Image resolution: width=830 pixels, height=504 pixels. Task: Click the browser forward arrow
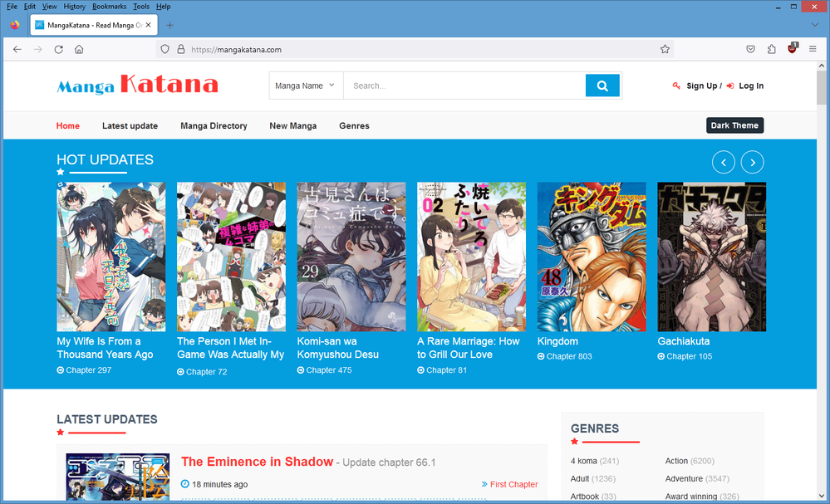pyautogui.click(x=37, y=49)
